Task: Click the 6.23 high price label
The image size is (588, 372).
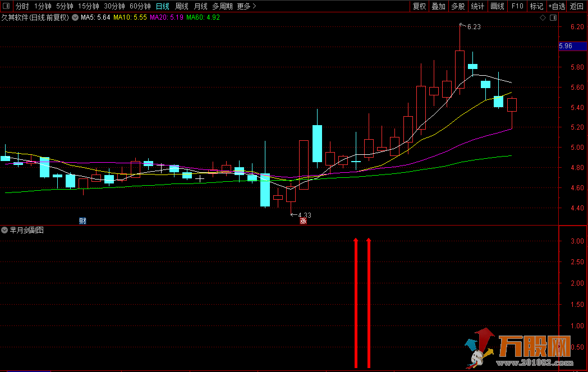Action: tap(474, 26)
